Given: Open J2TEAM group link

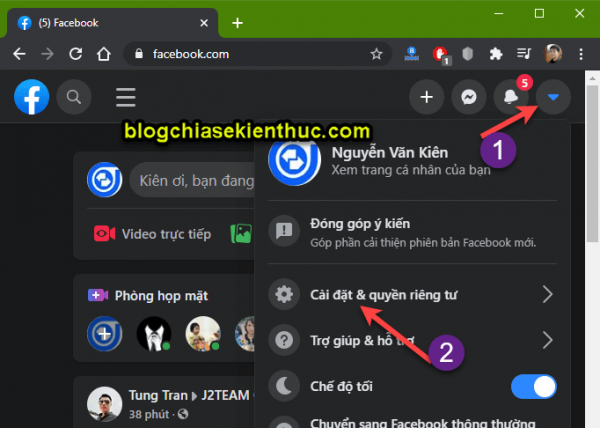Looking at the screenshot, I should click(225, 395).
